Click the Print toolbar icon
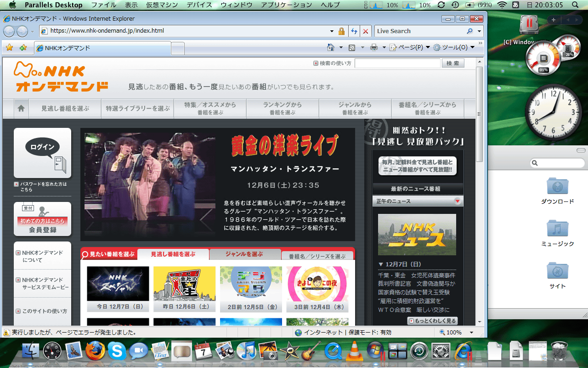The height and width of the screenshot is (368, 588). point(374,47)
